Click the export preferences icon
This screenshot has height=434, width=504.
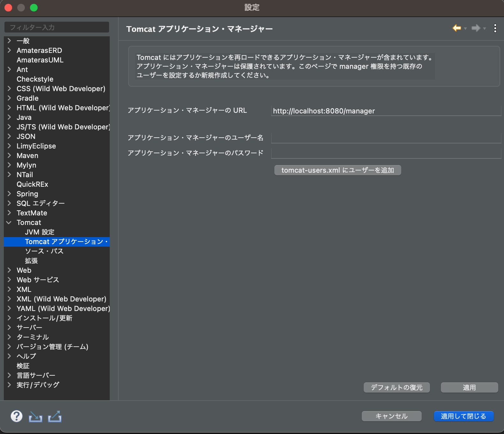pyautogui.click(x=55, y=416)
